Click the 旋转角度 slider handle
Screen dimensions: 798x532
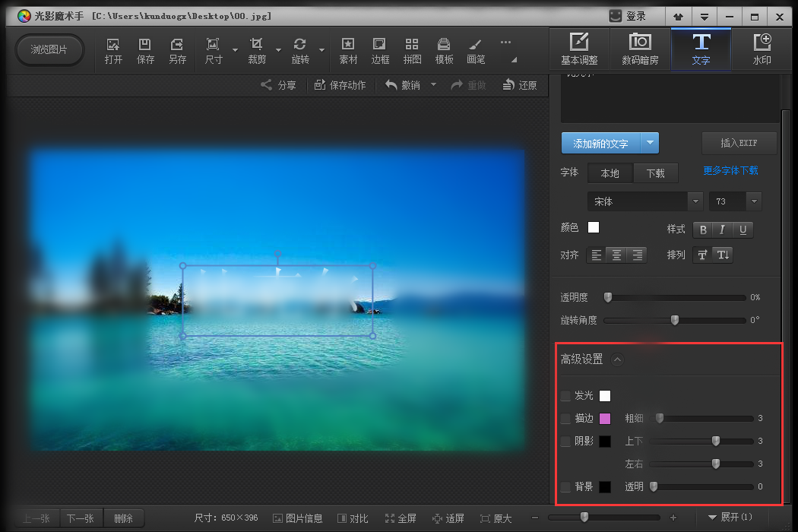pos(675,320)
